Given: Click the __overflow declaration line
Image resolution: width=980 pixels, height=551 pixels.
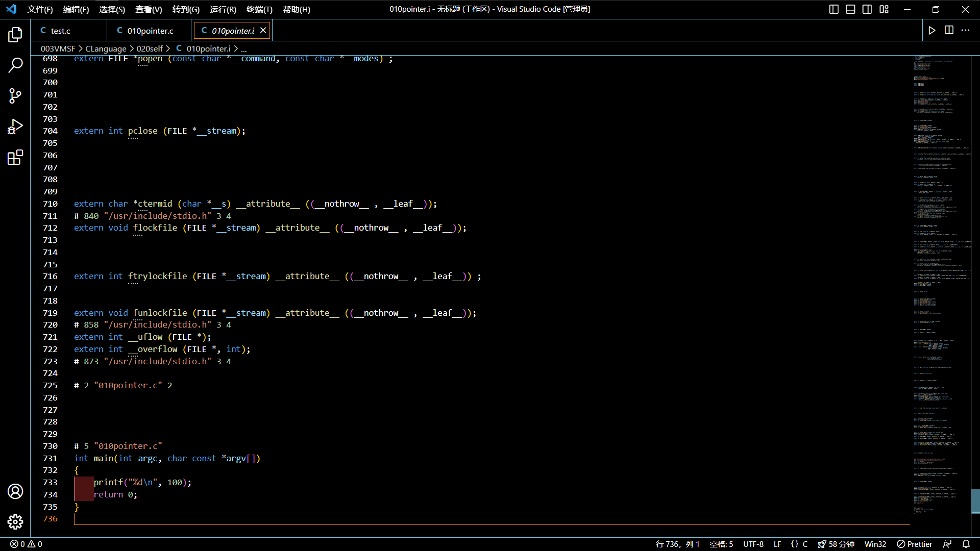Looking at the screenshot, I should click(x=162, y=349).
